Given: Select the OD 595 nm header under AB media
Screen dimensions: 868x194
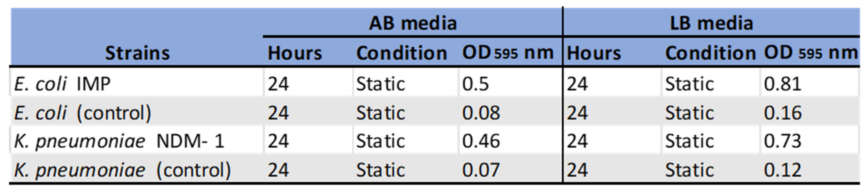Looking at the screenshot, I should [x=507, y=53].
